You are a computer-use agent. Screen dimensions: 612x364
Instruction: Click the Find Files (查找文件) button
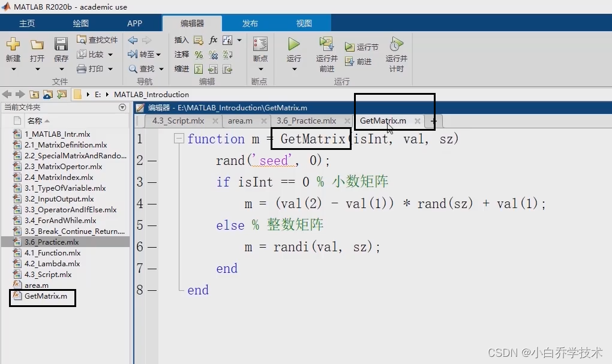97,40
